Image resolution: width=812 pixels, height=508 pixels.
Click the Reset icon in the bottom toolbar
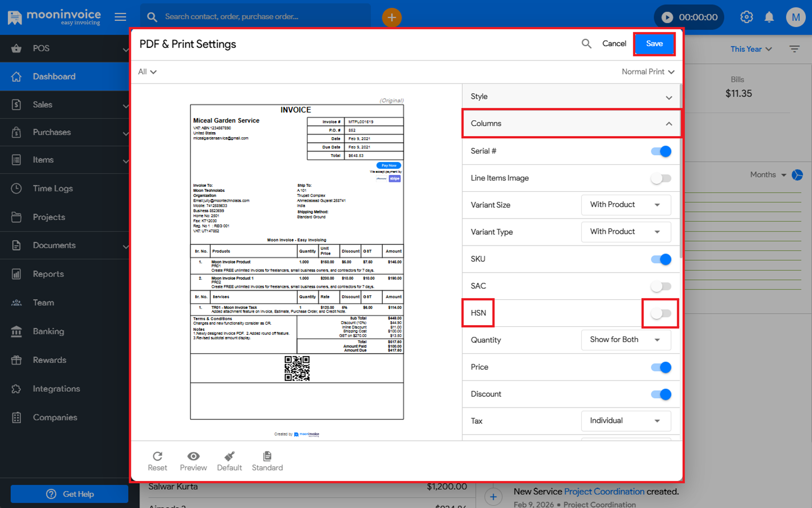point(157,456)
